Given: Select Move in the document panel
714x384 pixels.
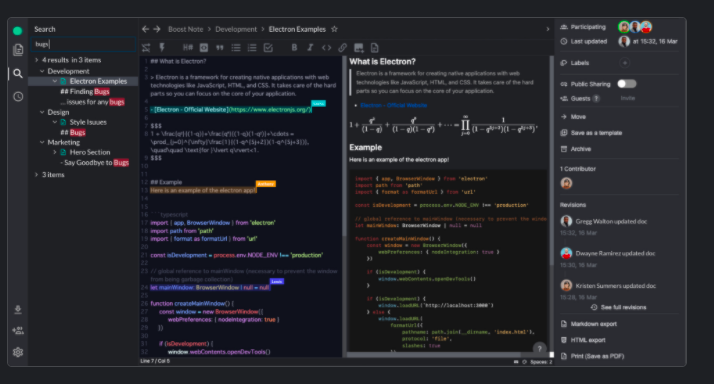Looking at the screenshot, I should tap(578, 117).
